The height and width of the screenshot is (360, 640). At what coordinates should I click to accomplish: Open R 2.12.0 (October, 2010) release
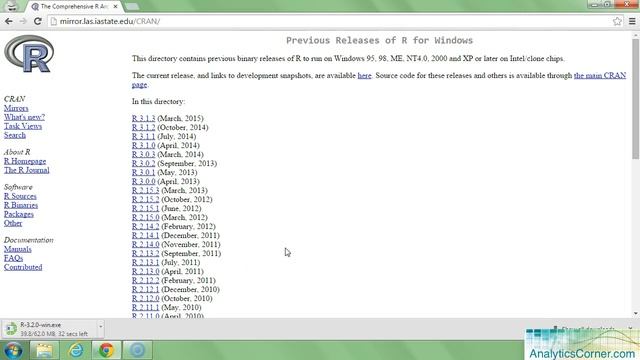click(x=145, y=298)
